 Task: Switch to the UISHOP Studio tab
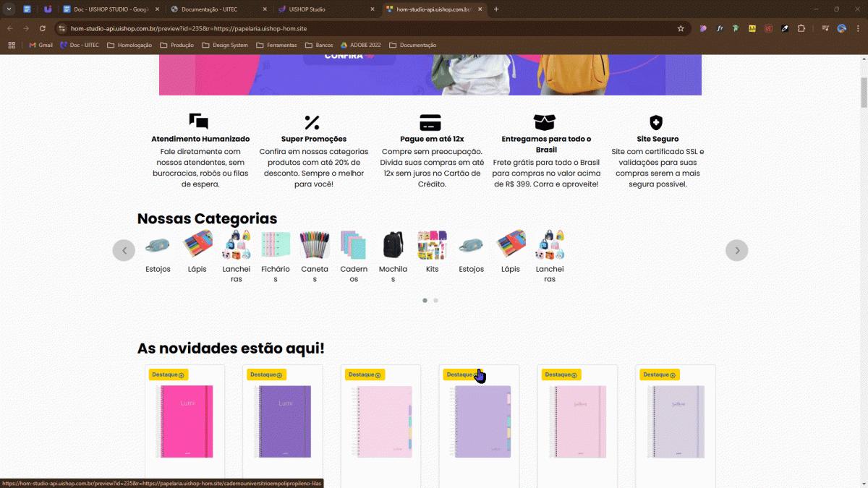pos(322,9)
